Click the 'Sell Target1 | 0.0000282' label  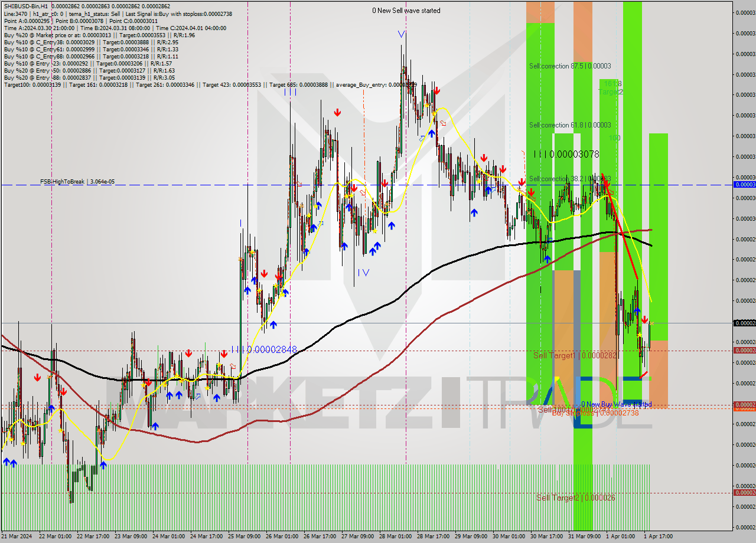point(576,355)
